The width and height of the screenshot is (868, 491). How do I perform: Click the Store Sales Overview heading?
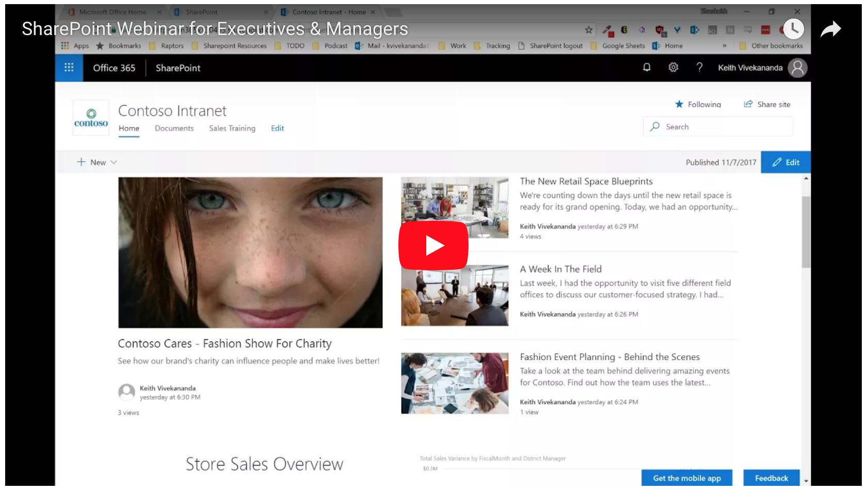[x=264, y=464]
